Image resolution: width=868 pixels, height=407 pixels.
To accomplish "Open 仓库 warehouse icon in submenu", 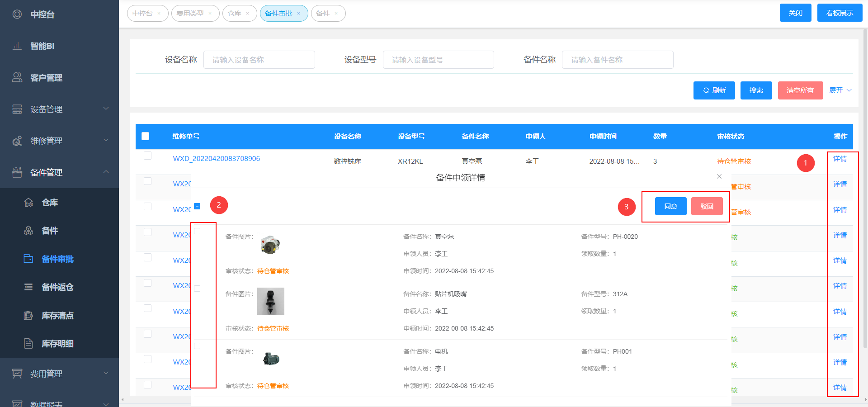I will tap(28, 203).
